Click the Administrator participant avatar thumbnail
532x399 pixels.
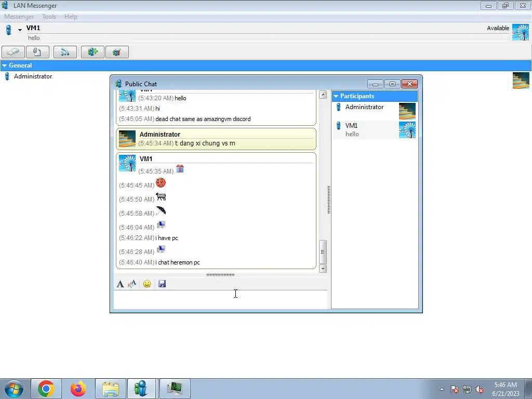(407, 111)
